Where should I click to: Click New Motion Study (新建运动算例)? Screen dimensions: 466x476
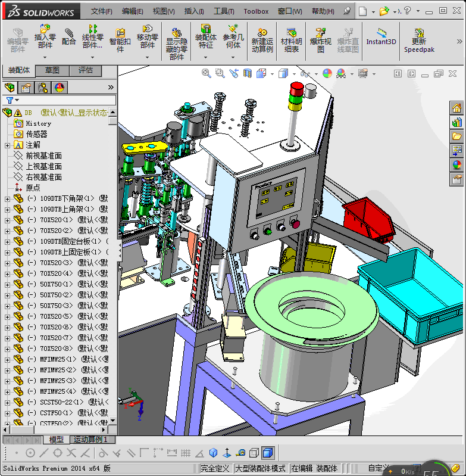pos(262,40)
